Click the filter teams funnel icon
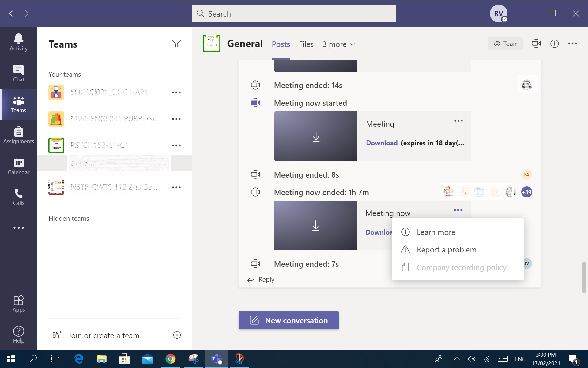This screenshot has width=588, height=368. (176, 44)
